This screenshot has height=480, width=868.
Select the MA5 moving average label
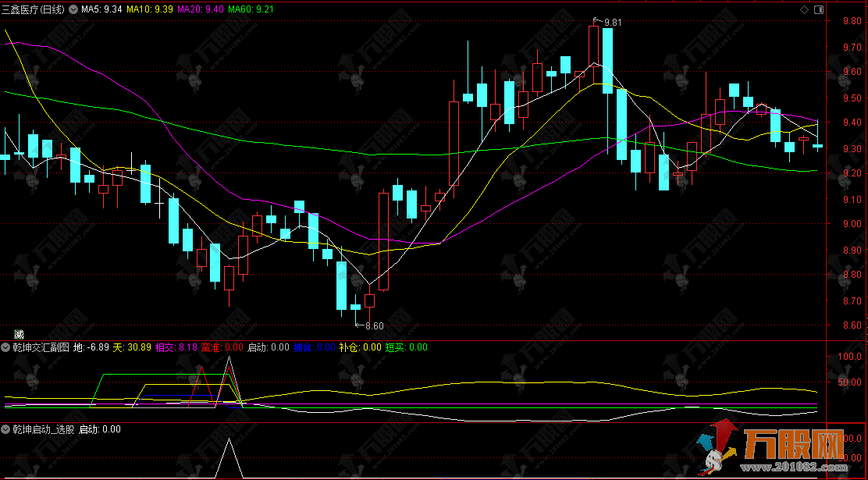click(101, 9)
